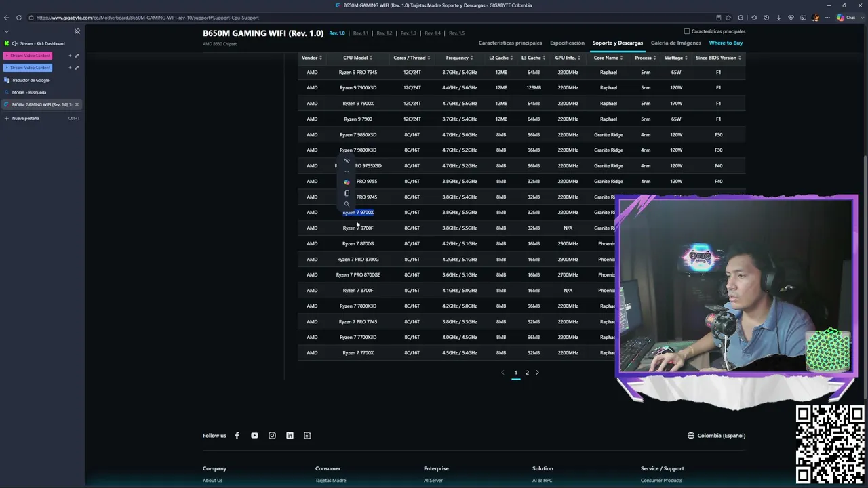Click the page address bar URL
Viewport: 868px width, 488px height.
tap(147, 18)
